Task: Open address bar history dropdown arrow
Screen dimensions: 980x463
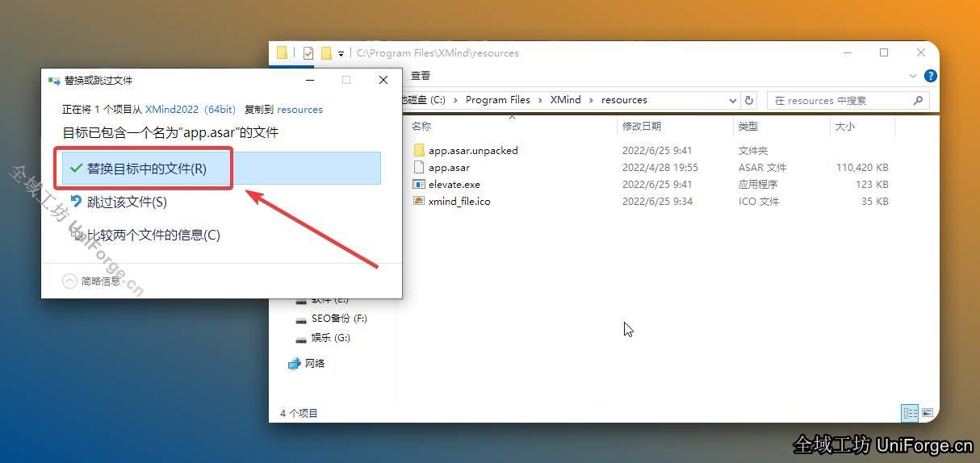Action: (x=733, y=100)
